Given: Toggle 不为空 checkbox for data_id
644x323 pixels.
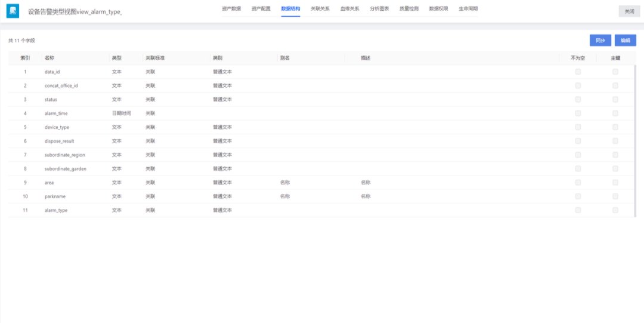Looking at the screenshot, I should pos(578,72).
